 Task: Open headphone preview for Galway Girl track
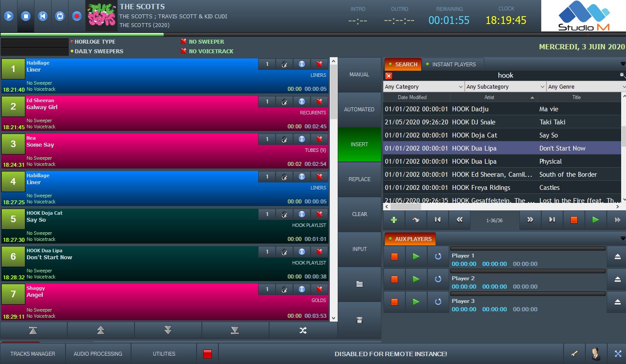284,102
